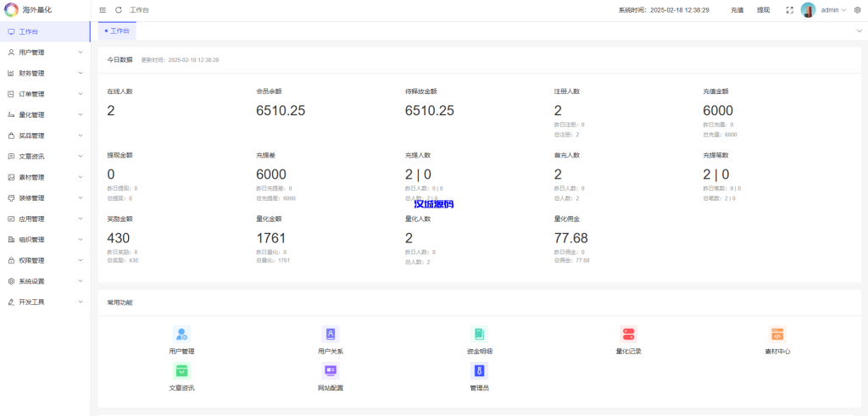
Task: Collapse the sidebar with the hamburger icon
Action: coord(103,10)
